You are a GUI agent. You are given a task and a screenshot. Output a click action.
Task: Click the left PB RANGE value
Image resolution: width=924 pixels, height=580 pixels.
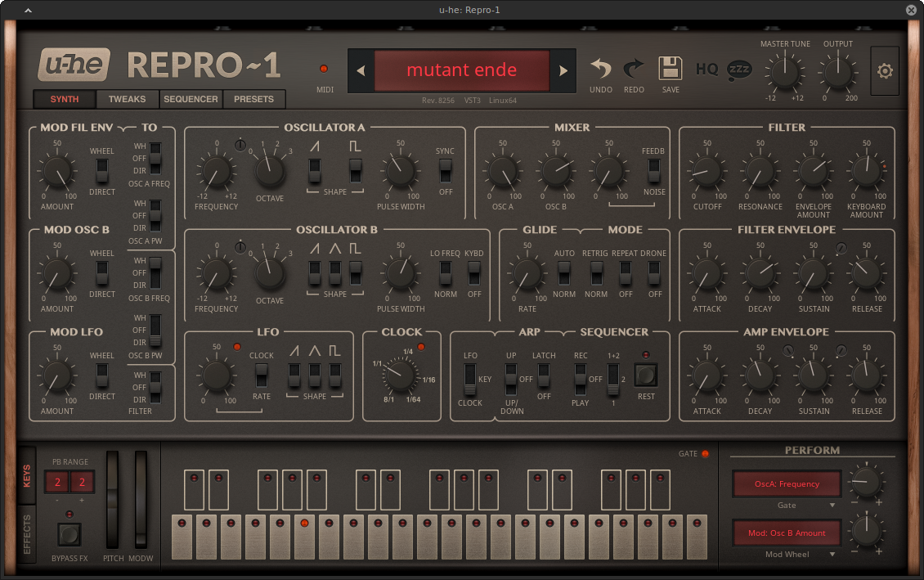(x=57, y=482)
